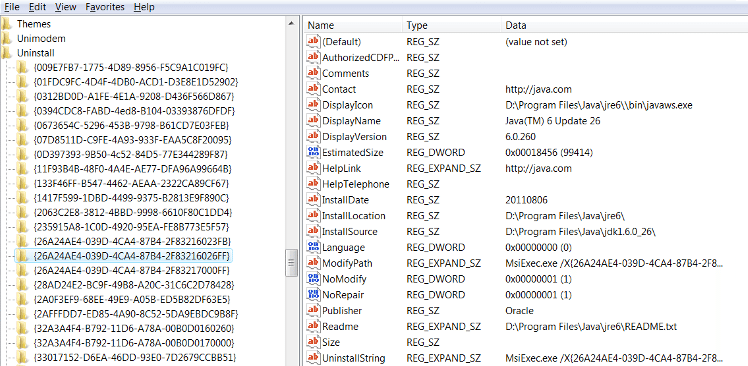Select the Unimodem registry key
Viewport: 748px width, 366px height.
point(41,38)
